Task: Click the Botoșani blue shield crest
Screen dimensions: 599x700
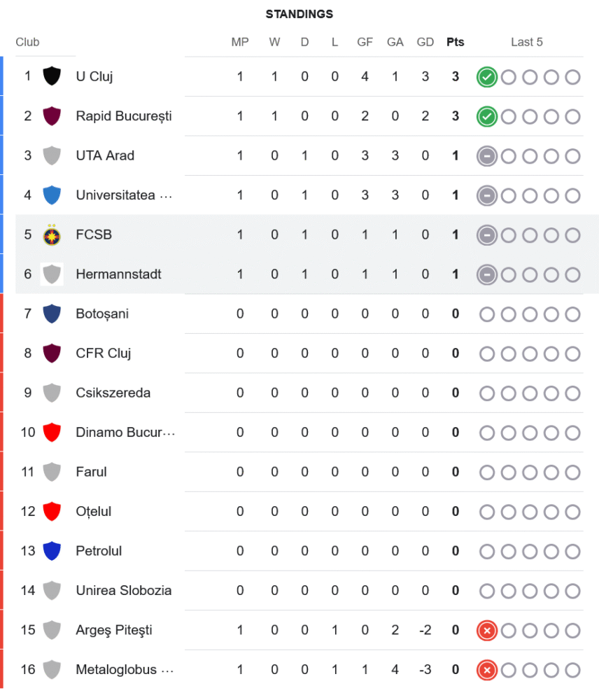Action: (x=52, y=314)
